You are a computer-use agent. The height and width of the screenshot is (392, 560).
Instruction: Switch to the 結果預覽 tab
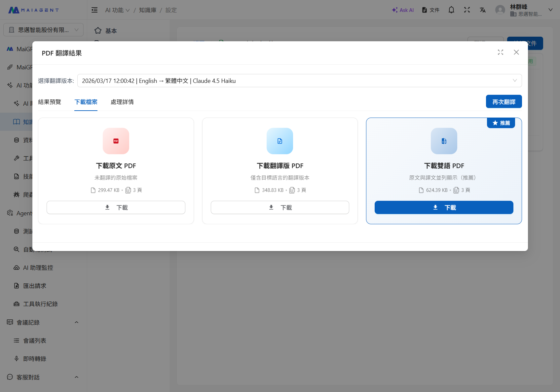[50, 102]
